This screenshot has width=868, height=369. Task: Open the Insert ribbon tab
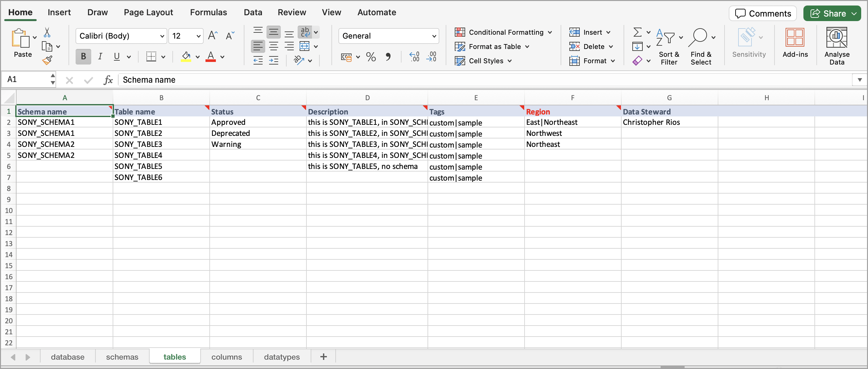point(59,12)
